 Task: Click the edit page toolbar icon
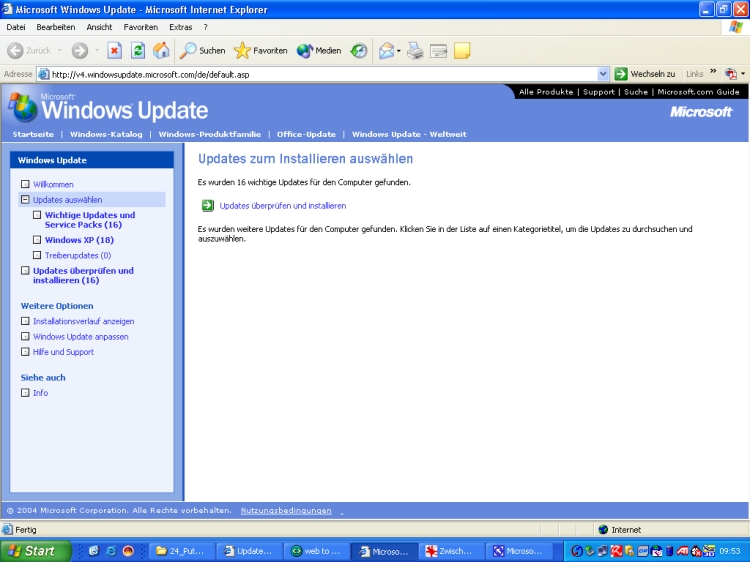(439, 51)
